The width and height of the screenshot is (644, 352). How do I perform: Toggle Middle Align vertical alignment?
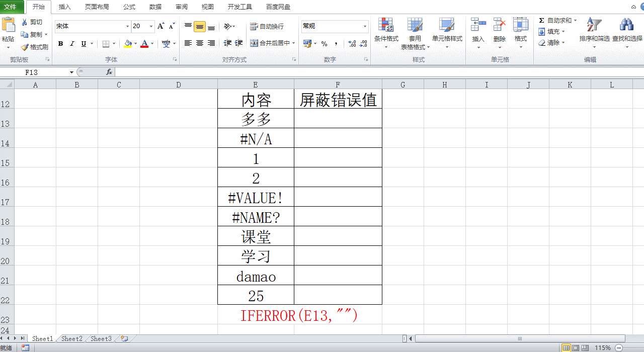coord(200,26)
